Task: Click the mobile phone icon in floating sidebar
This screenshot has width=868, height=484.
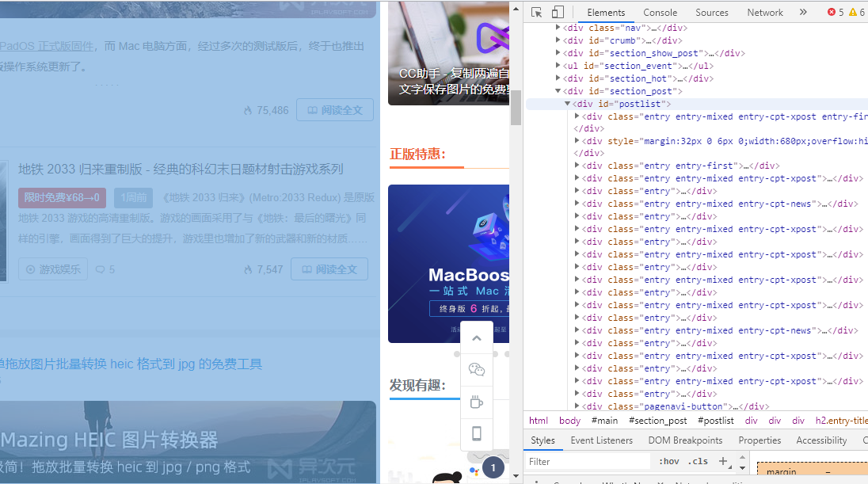Action: pyautogui.click(x=477, y=433)
